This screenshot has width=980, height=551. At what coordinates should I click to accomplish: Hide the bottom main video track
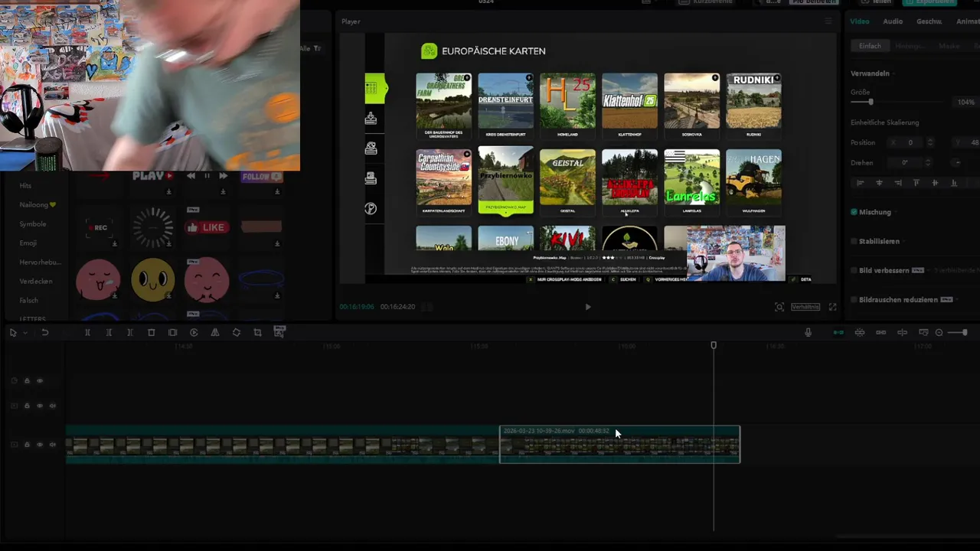[x=40, y=445]
